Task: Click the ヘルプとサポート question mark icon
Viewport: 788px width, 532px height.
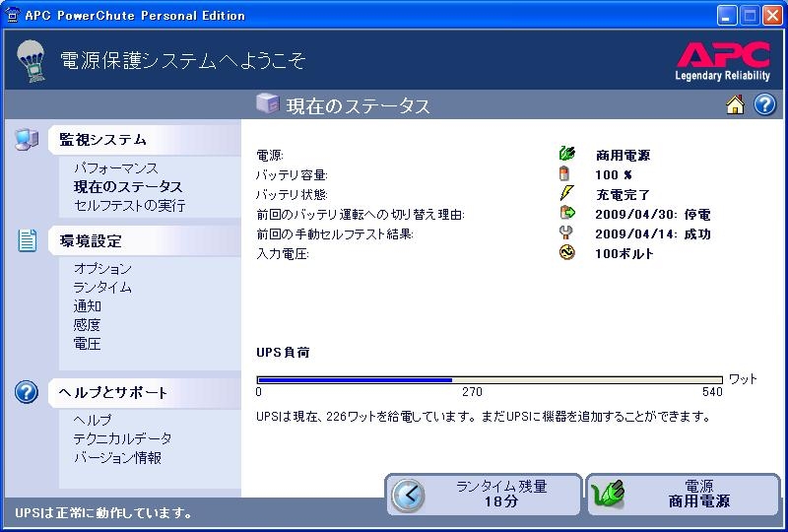Action: point(27,392)
